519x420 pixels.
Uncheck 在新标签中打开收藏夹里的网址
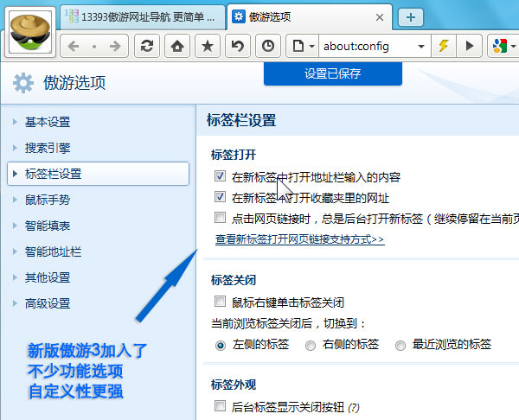pos(220,197)
